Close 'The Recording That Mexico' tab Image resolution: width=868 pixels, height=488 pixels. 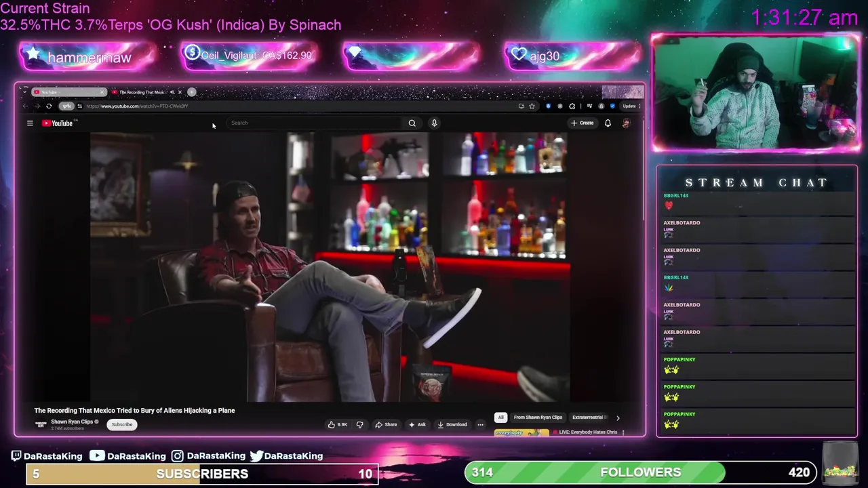(x=180, y=92)
